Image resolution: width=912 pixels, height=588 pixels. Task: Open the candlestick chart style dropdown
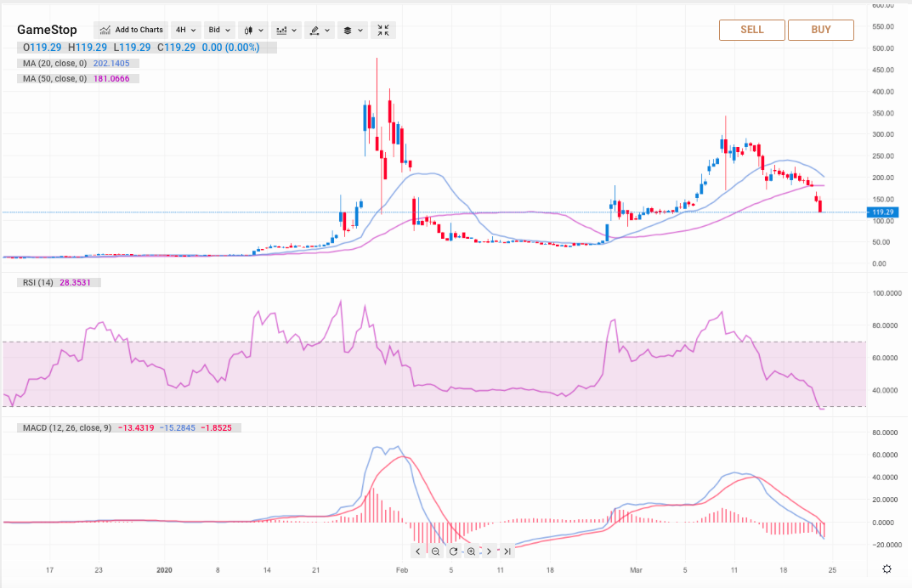pos(253,30)
